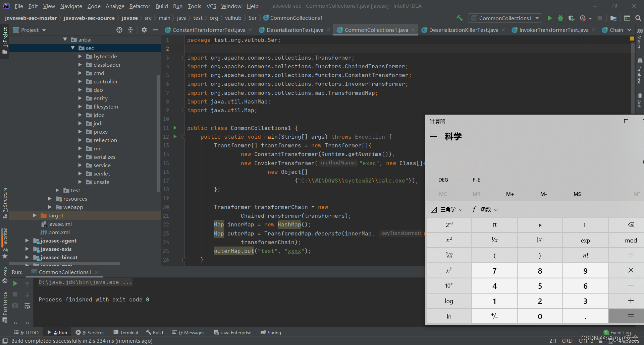Click calculator equals key
The height and width of the screenshot is (345, 644).
(631, 316)
